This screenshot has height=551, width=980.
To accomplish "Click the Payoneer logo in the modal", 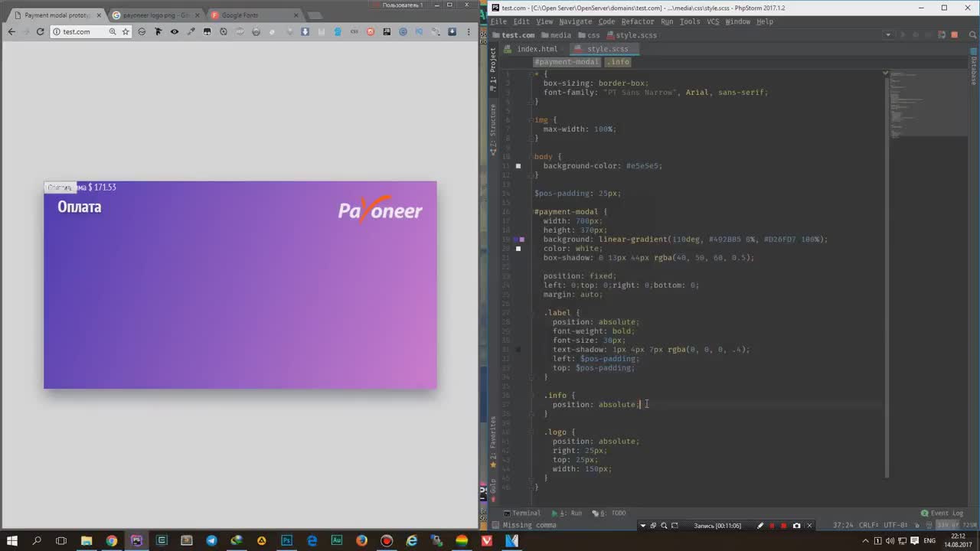I will click(381, 210).
